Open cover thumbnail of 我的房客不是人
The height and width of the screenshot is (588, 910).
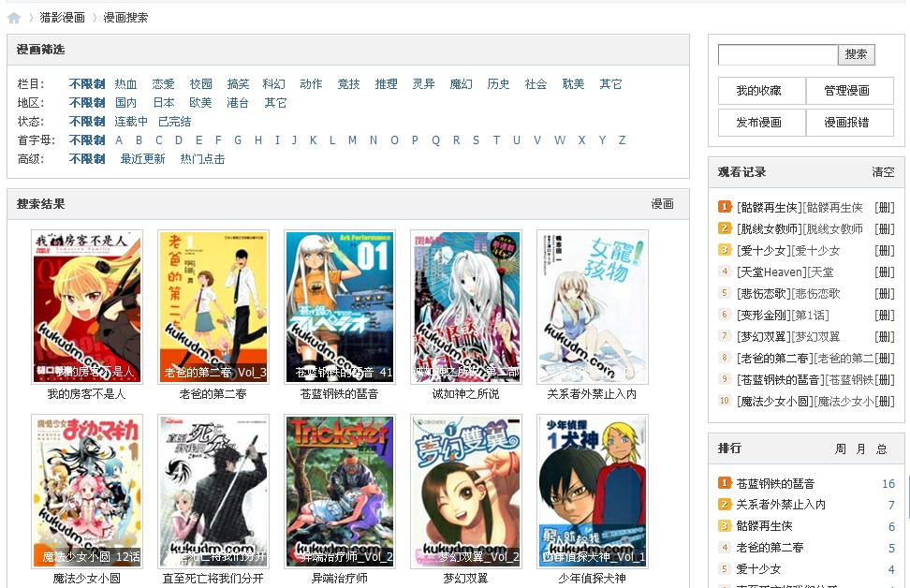point(87,307)
